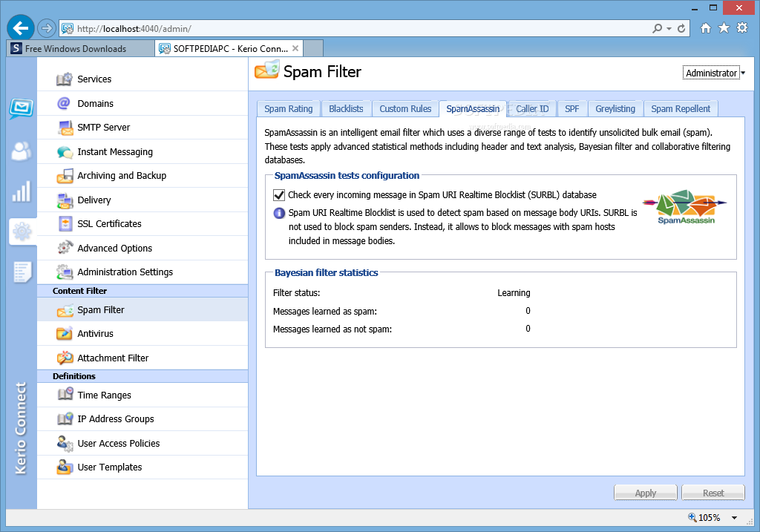Switch to the Spam Repellent tab
The height and width of the screenshot is (532, 760).
click(681, 109)
